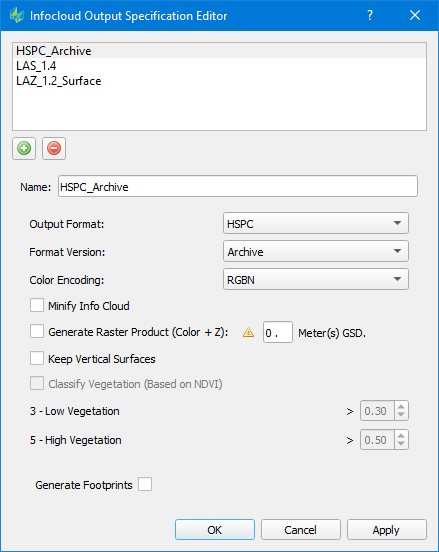
Task: Open the Output Format dropdown
Action: tap(316, 223)
